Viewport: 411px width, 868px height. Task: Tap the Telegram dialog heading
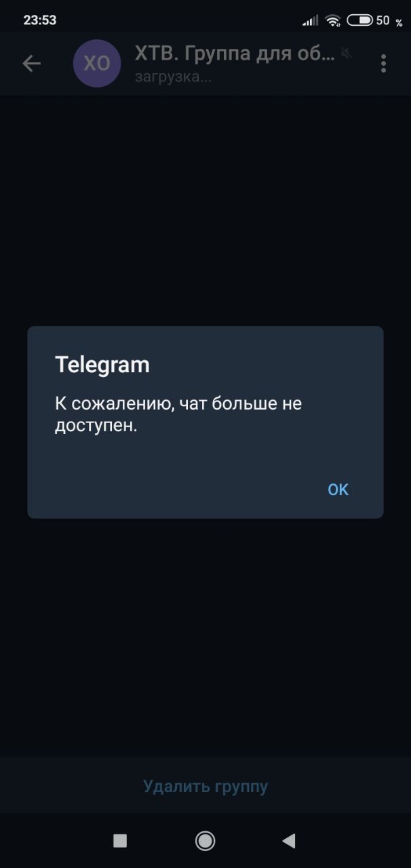[102, 365]
